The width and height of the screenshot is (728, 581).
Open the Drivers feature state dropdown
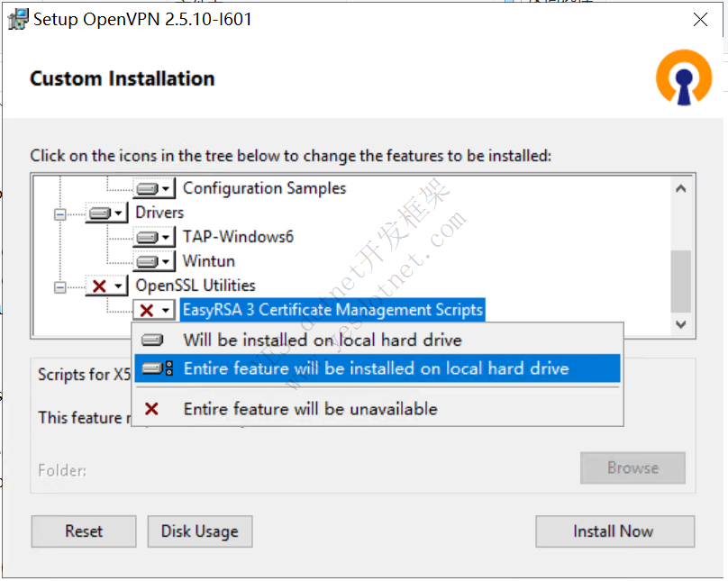pyautogui.click(x=107, y=213)
